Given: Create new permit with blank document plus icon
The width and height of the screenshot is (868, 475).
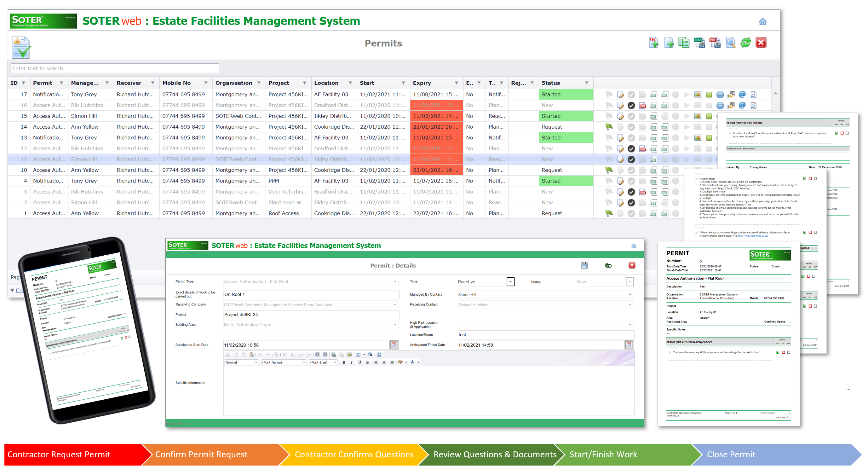Looking at the screenshot, I should click(669, 43).
